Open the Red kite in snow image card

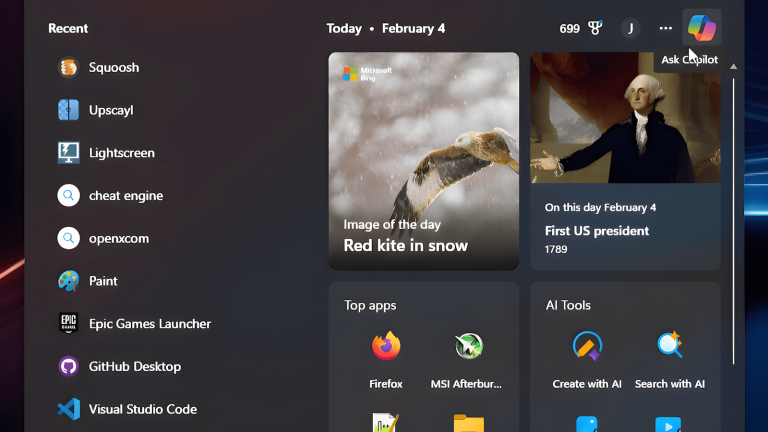[424, 161]
